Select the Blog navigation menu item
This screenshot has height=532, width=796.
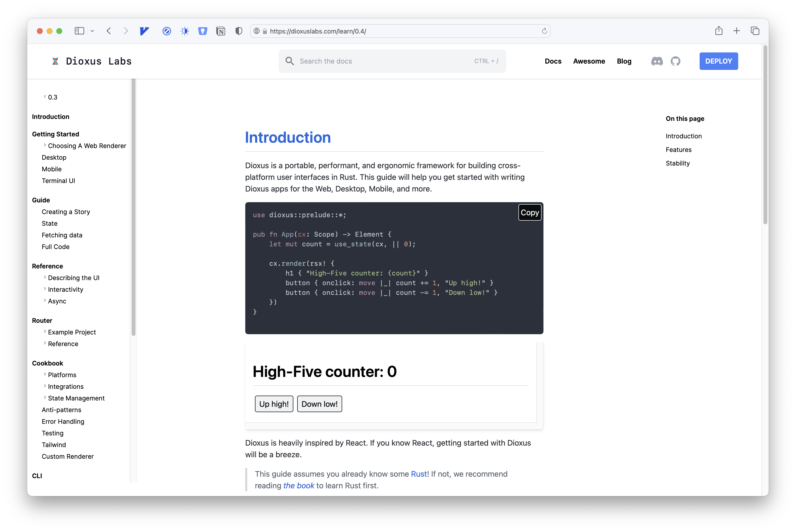[624, 61]
